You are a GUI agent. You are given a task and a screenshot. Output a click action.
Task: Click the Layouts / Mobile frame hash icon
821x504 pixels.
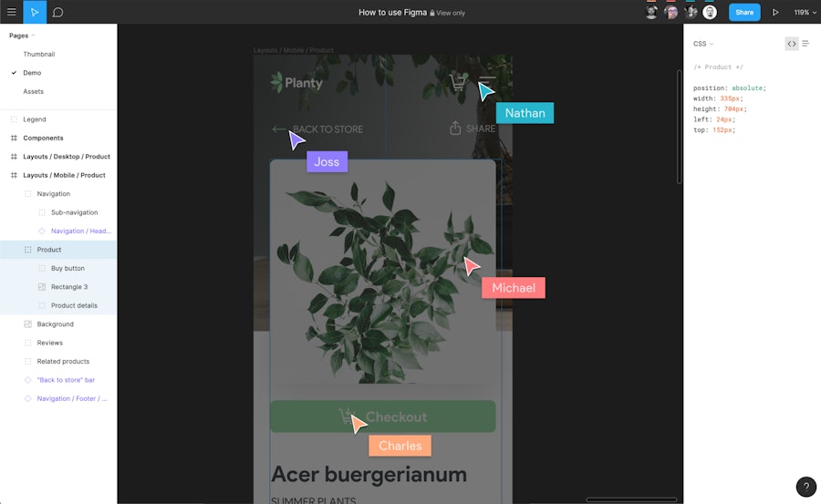coord(14,175)
